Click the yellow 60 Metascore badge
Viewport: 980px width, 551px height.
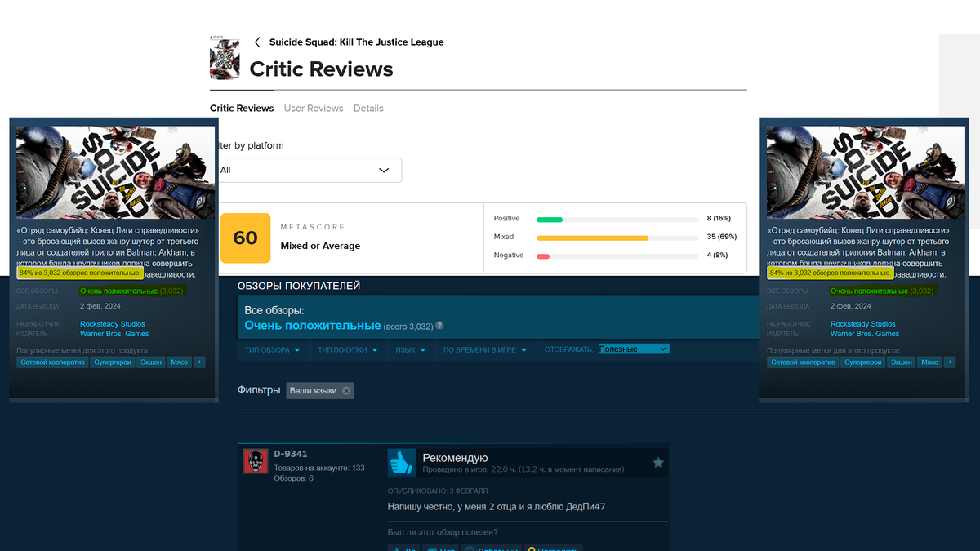[245, 238]
